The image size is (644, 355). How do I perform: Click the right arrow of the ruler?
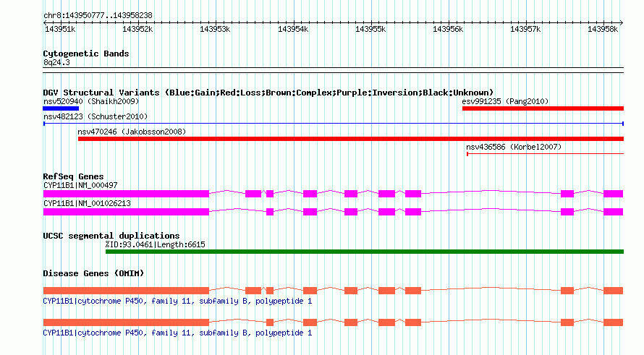click(622, 23)
